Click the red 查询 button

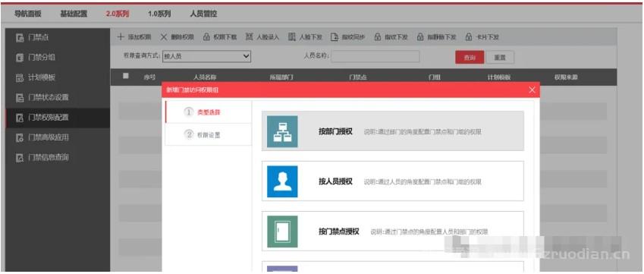click(x=470, y=57)
